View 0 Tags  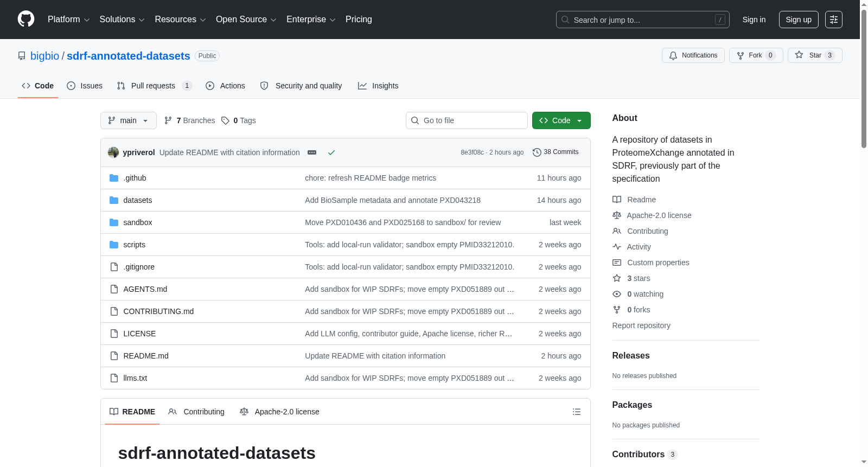(x=239, y=120)
